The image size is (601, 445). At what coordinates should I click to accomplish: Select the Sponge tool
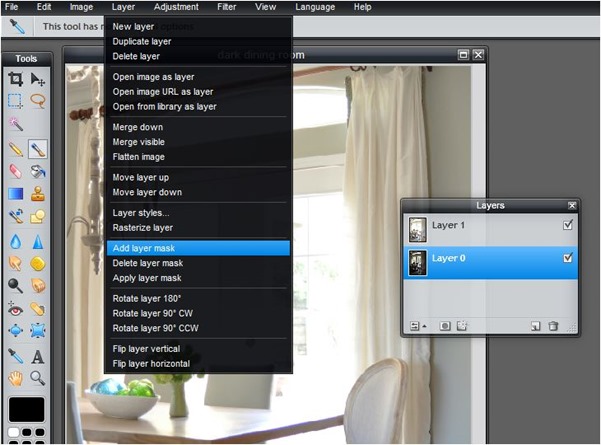pyautogui.click(x=38, y=264)
